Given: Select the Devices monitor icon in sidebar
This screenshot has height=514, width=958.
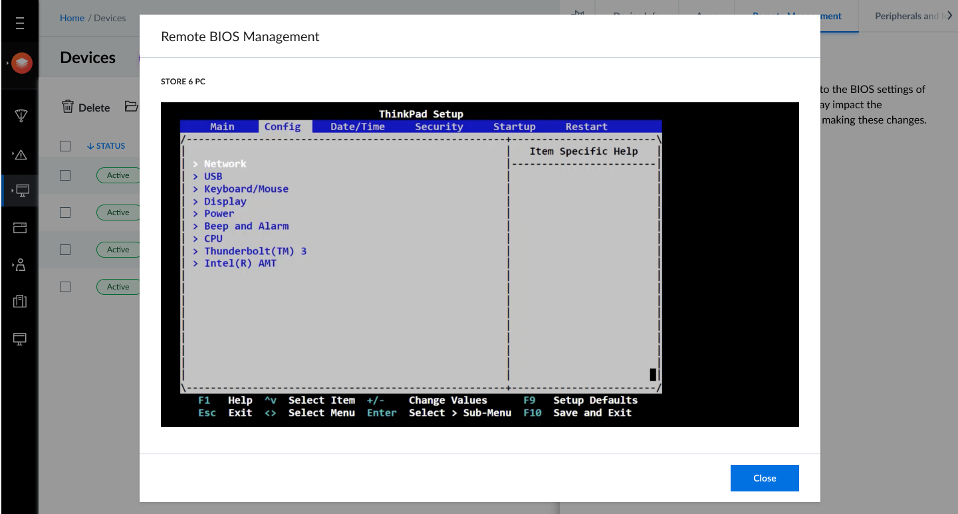Looking at the screenshot, I should pos(22,191).
